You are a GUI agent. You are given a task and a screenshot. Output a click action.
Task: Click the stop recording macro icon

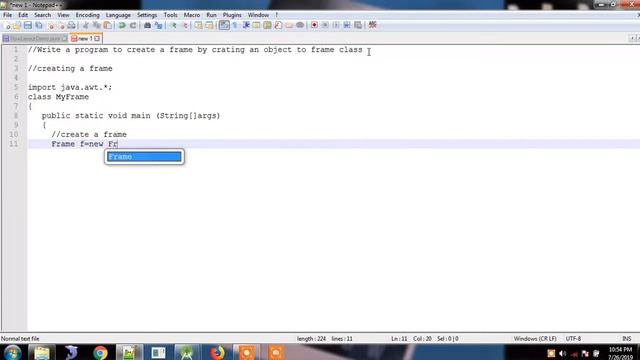click(x=325, y=25)
